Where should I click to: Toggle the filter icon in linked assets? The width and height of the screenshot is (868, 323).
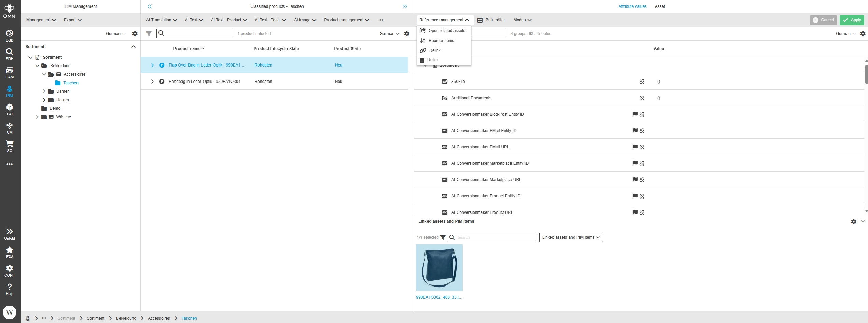click(x=443, y=237)
